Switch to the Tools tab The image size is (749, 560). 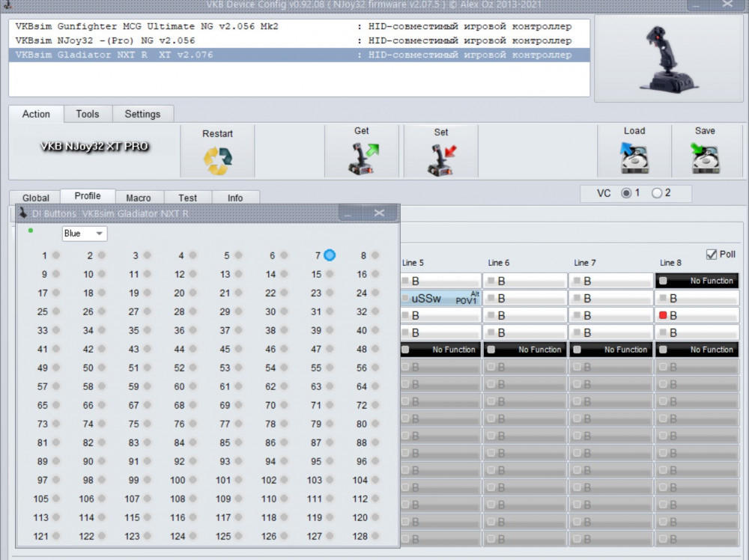coord(87,114)
